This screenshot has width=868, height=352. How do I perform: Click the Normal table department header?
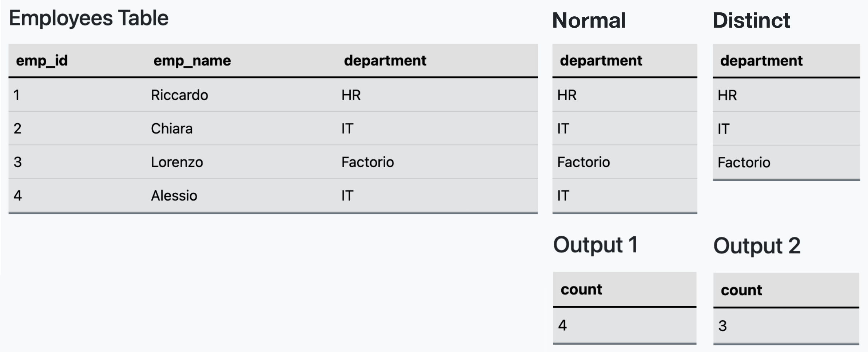pyautogui.click(x=601, y=61)
